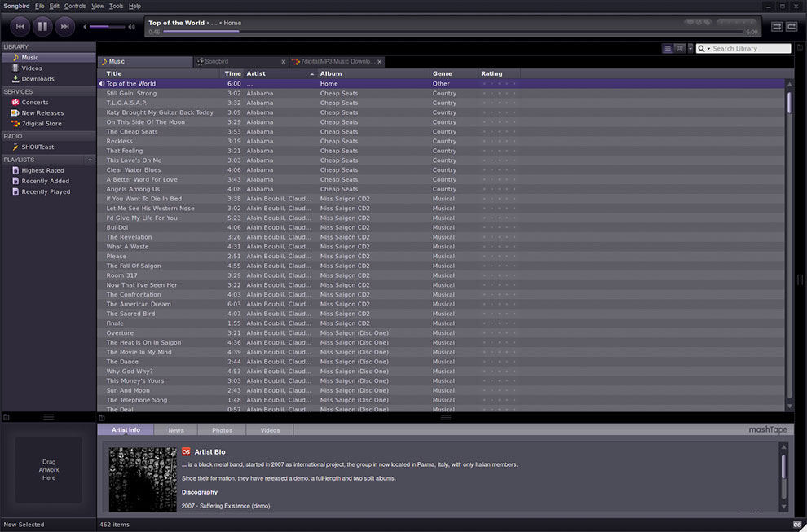Open the Photos tab in mashTape
This screenshot has height=532, width=807.
pyautogui.click(x=222, y=430)
